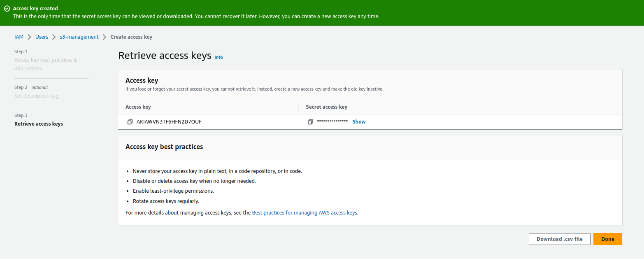The width and height of the screenshot is (644, 259).
Task: Open Info next to Retrieve access keys
Action: click(219, 57)
